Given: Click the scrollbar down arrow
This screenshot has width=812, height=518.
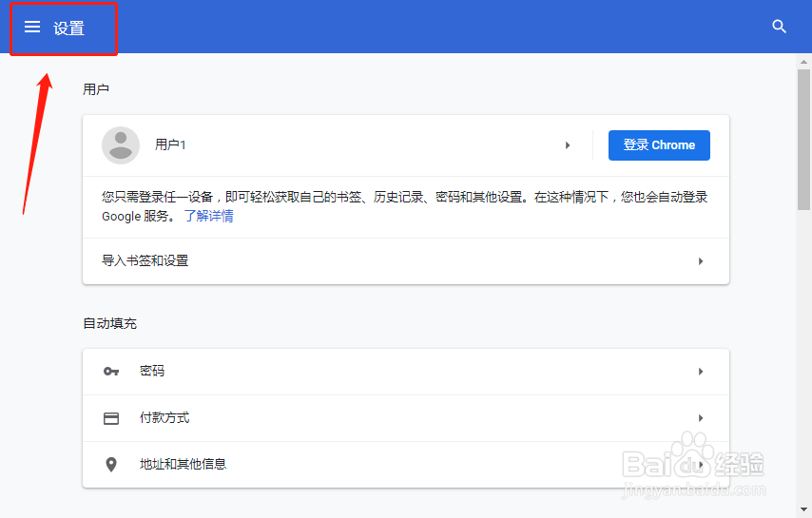Looking at the screenshot, I should click(x=803, y=510).
